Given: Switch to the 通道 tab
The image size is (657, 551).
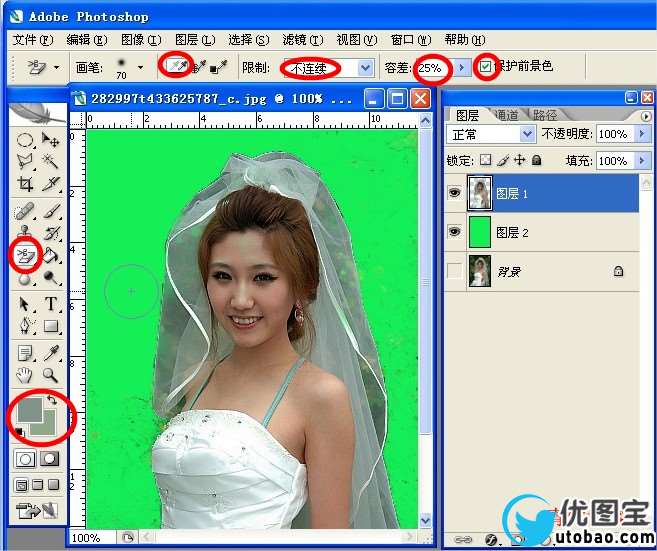Looking at the screenshot, I should (x=506, y=115).
